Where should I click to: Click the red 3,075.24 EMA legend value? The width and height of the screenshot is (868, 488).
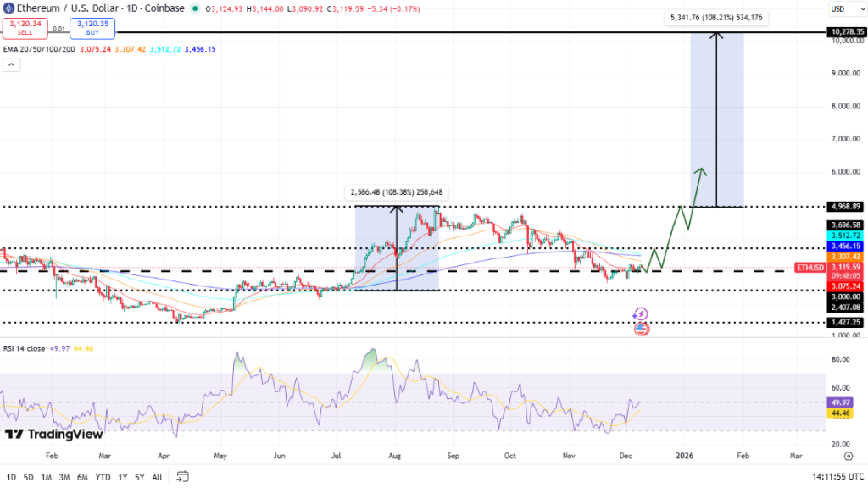point(95,49)
